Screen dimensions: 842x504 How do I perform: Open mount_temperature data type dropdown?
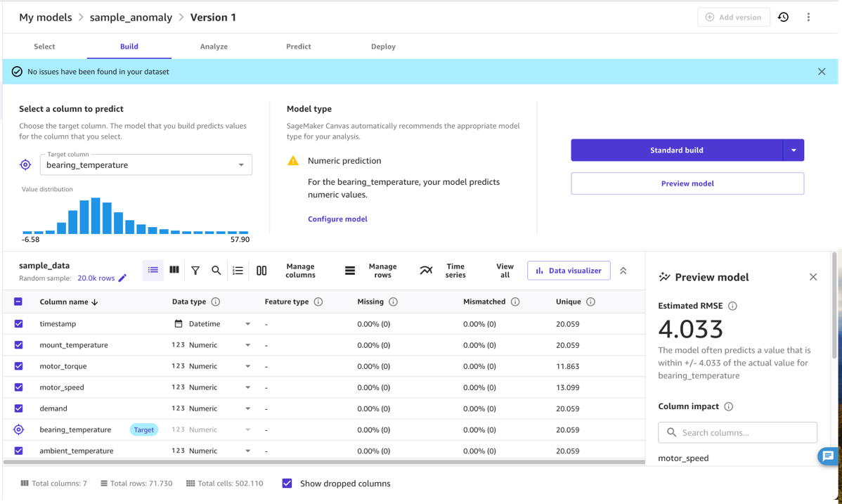(247, 345)
